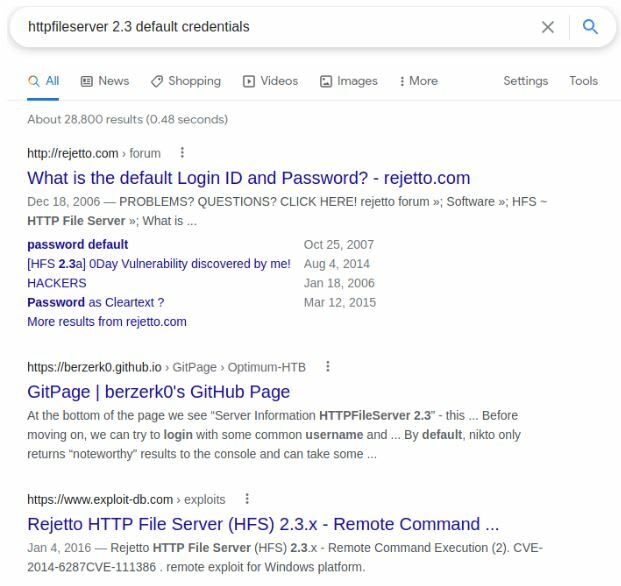The height and width of the screenshot is (586, 621).
Task: Switch to the Shopping tab
Action: point(186,81)
